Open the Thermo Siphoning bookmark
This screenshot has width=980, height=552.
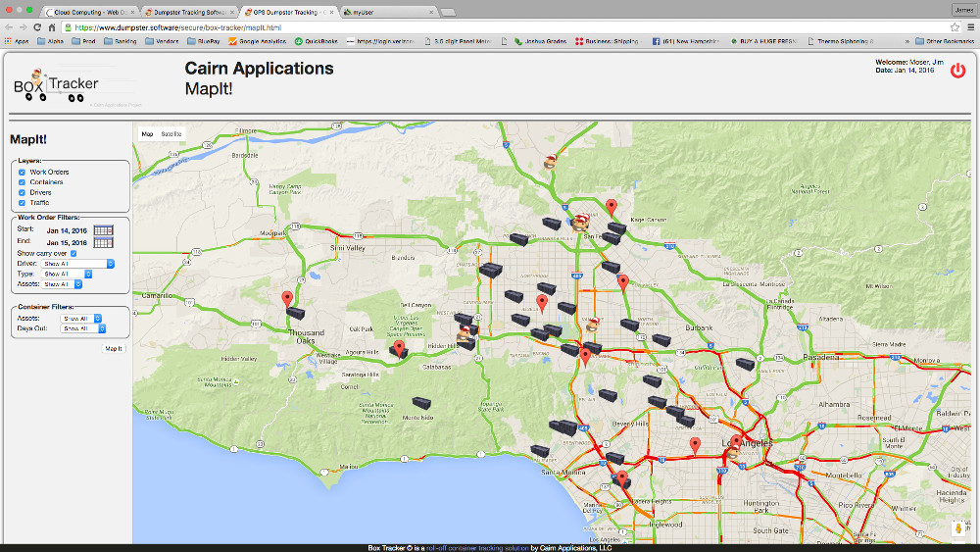click(841, 41)
